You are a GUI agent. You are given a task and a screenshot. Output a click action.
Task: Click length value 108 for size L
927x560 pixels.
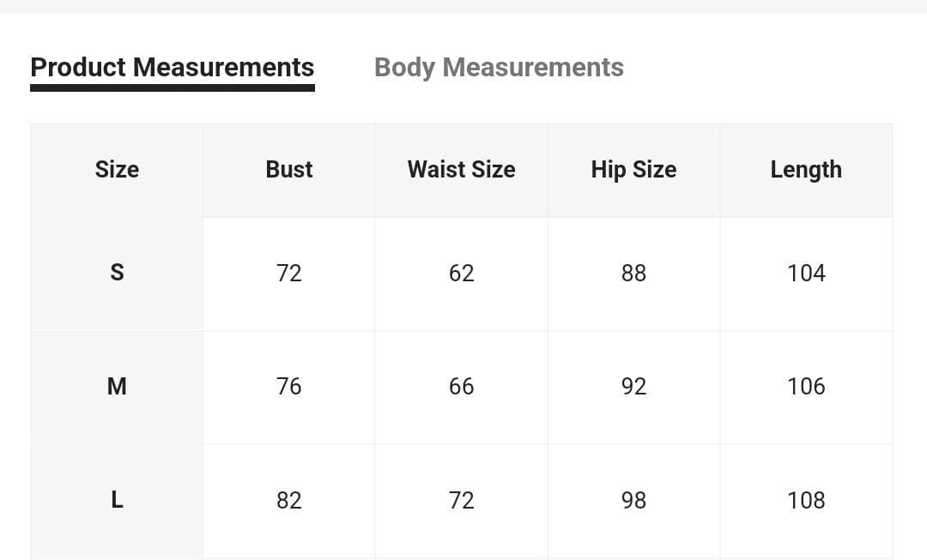(806, 500)
